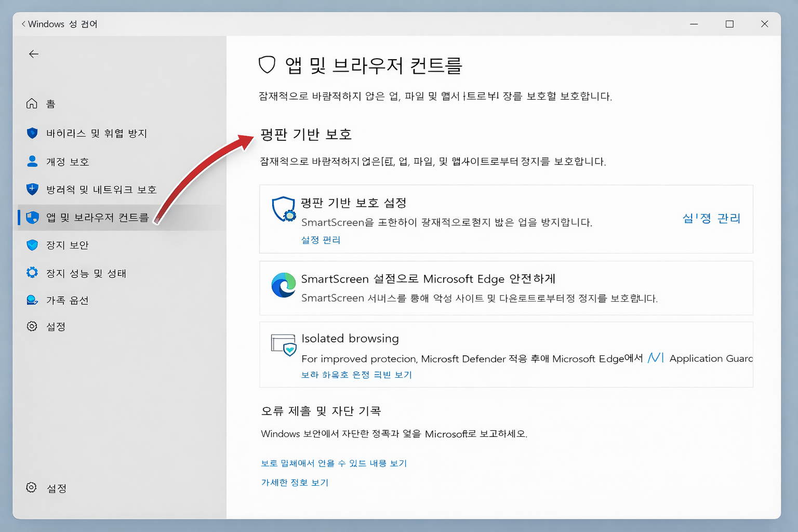The height and width of the screenshot is (532, 798).
Task: Select 장지 성능 및 성태 item
Action: tap(86, 273)
